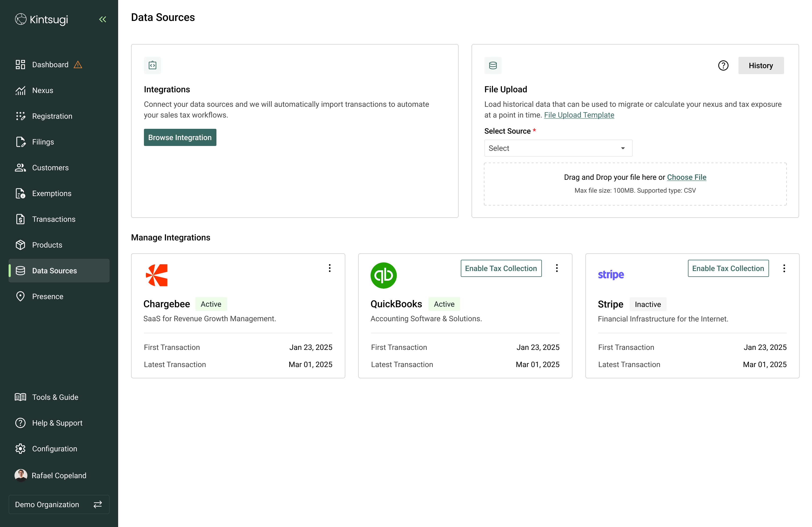This screenshot has width=812, height=527.
Task: Open Chargebee card's three-dot menu
Action: [x=329, y=268]
